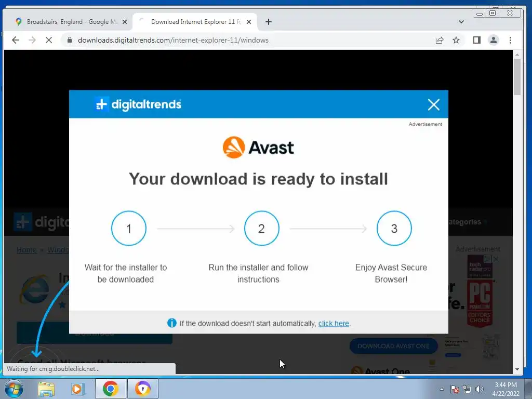Open Windows Explorer from the taskbar
The height and width of the screenshot is (399, 532).
point(46,389)
